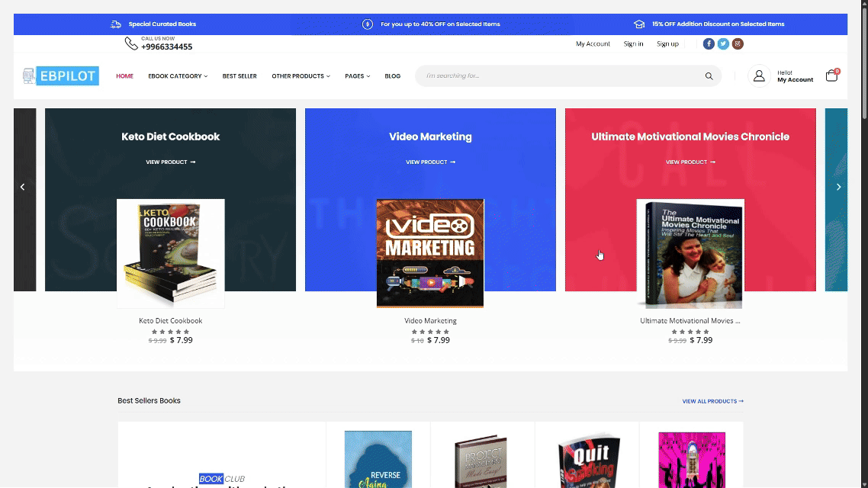Expand the Other Products menu
This screenshot has width=868, height=488.
(x=301, y=75)
